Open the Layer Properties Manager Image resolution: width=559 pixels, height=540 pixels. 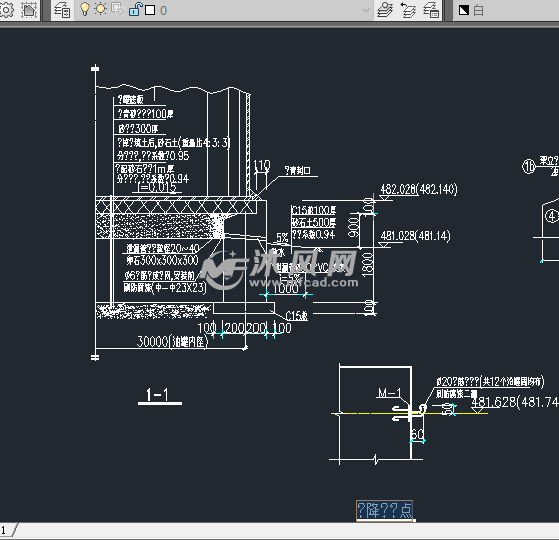[62, 10]
